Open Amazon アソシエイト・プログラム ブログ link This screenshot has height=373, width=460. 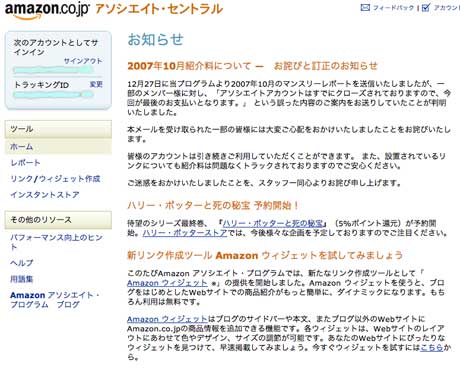point(55,300)
